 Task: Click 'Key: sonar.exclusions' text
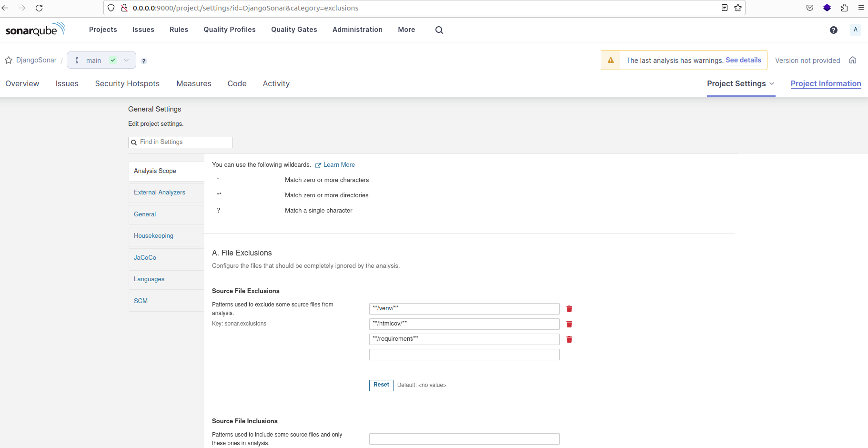tap(239, 324)
